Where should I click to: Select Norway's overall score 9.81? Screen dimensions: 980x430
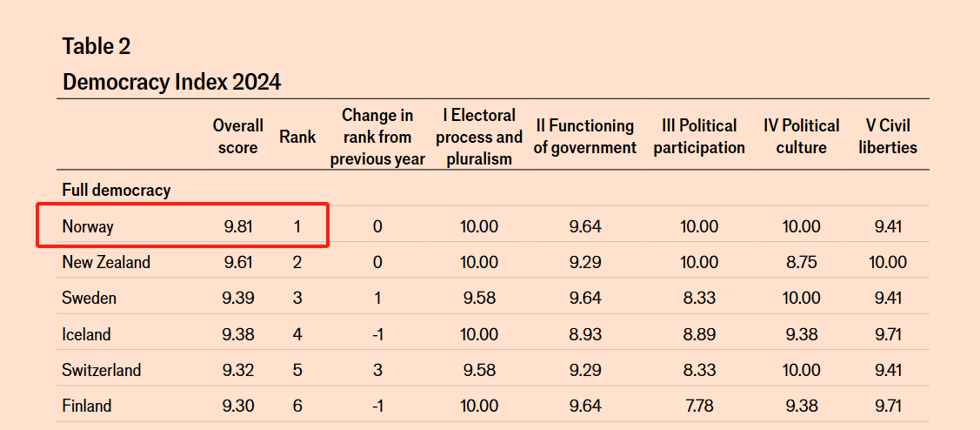pyautogui.click(x=238, y=226)
